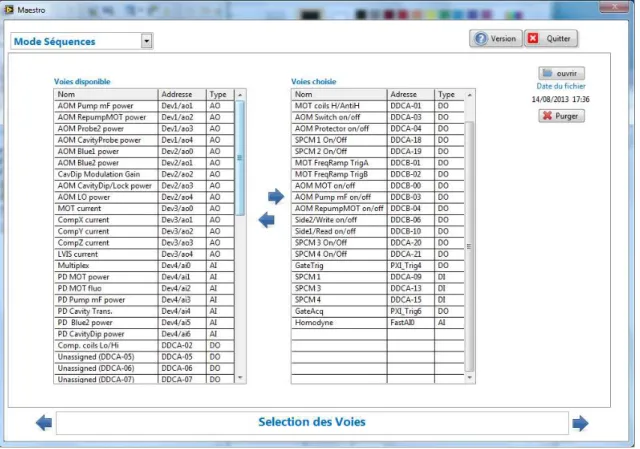Select row CompZ current
The image size is (640, 449).
144,243
